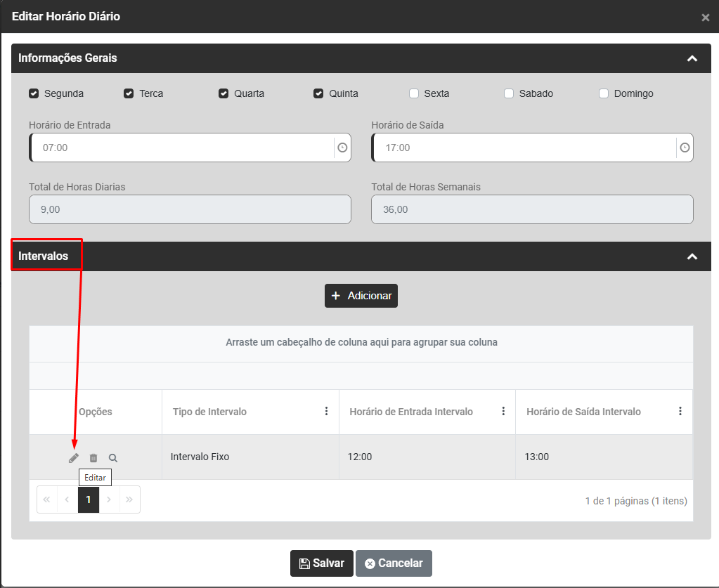
Task: Click the Salvar button
Action: point(321,563)
